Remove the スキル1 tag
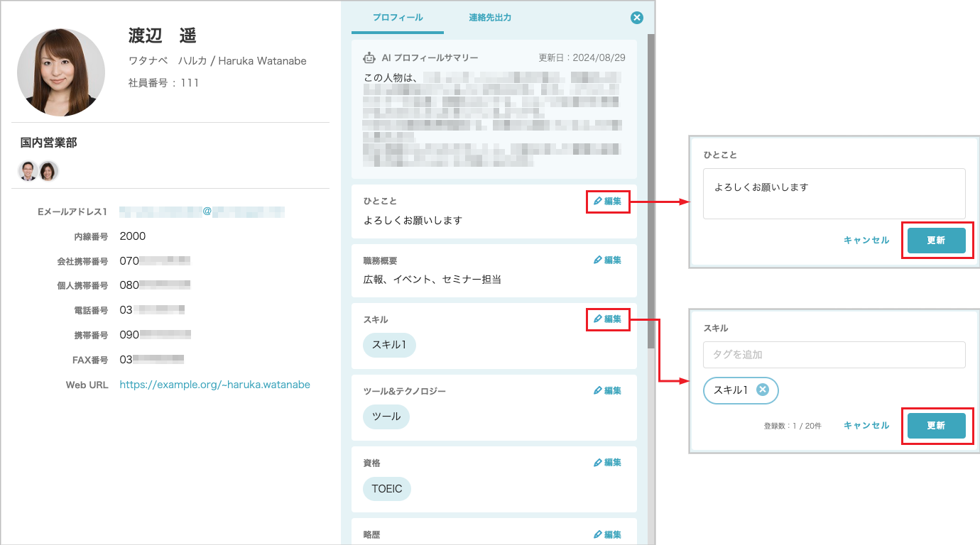Screen dimensions: 980x545 click(763, 390)
